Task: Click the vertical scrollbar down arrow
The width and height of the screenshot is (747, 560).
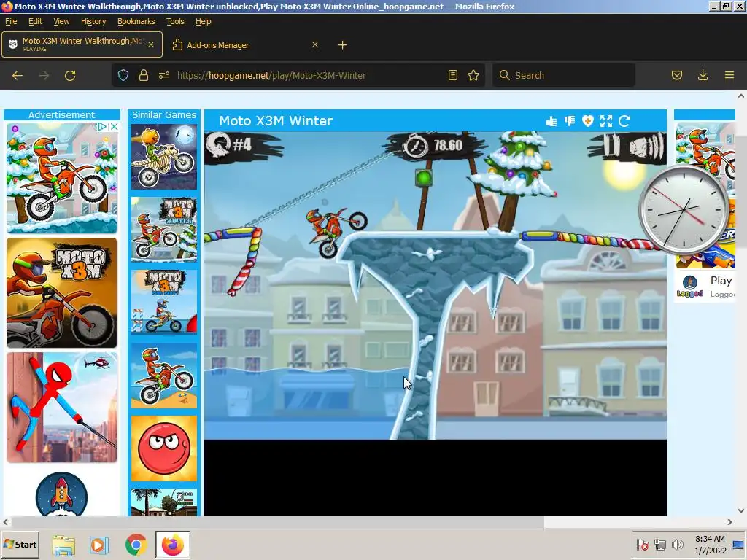Action: pyautogui.click(x=741, y=510)
